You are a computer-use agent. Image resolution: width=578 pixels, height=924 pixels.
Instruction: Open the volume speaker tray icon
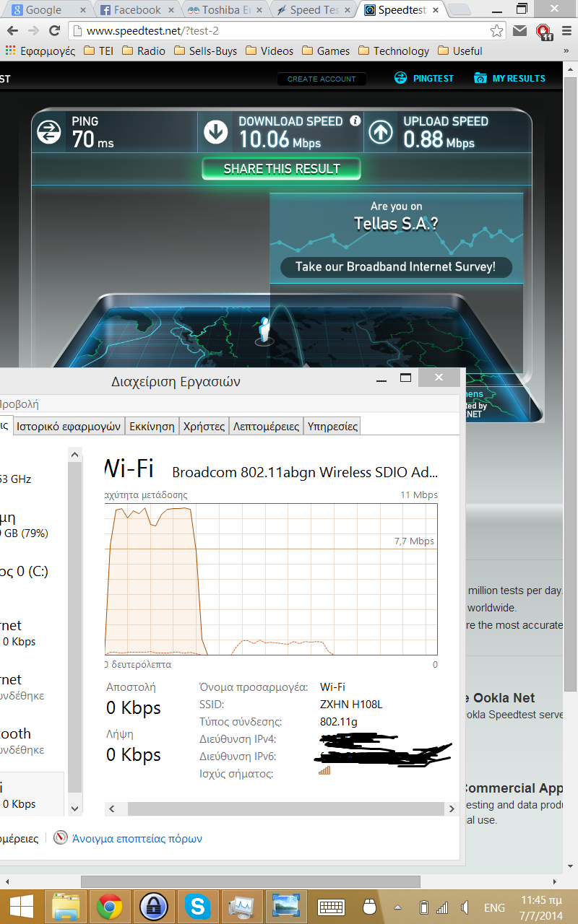[x=465, y=907]
